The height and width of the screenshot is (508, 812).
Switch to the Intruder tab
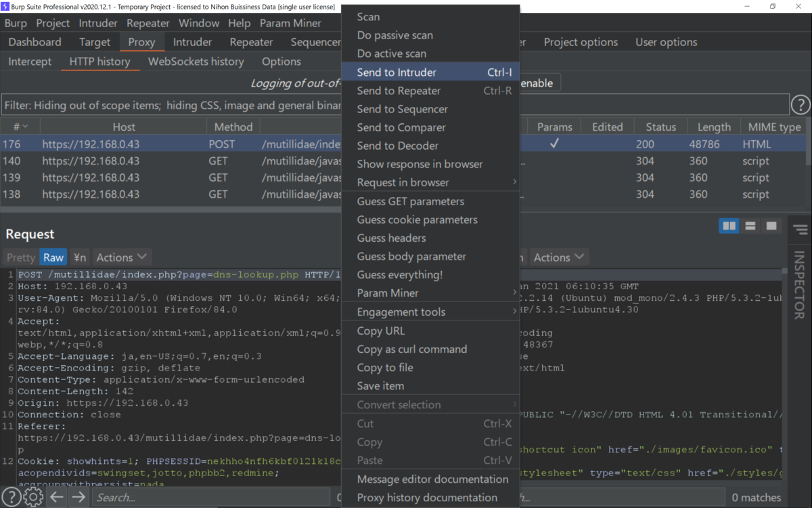(192, 42)
